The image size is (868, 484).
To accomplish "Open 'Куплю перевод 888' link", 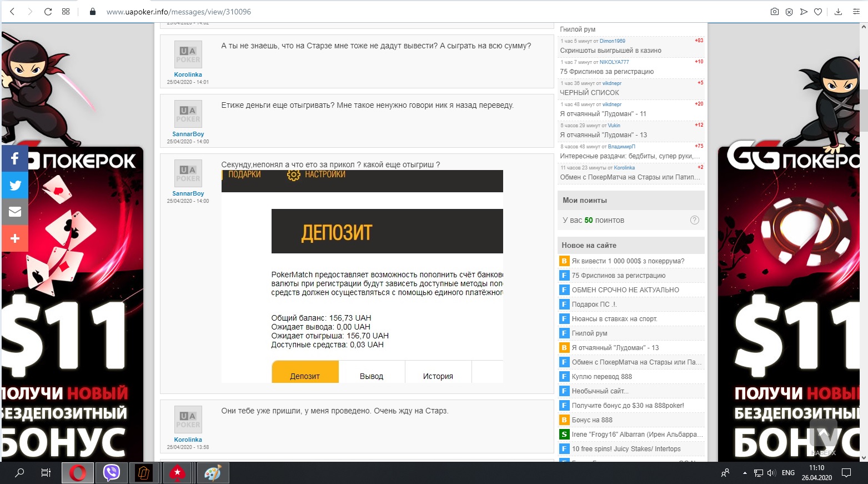I will (x=602, y=377).
